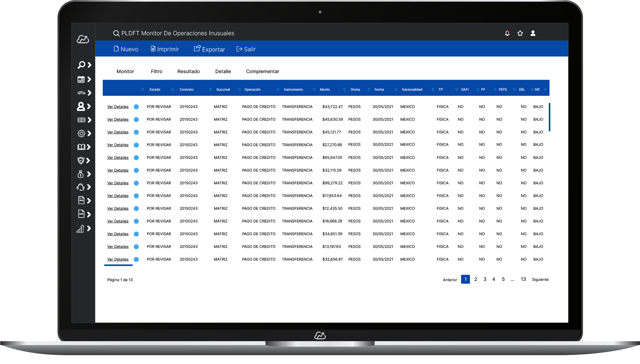The width and height of the screenshot is (640, 364).
Task: Go to page 13 in pagination
Action: 523,279
